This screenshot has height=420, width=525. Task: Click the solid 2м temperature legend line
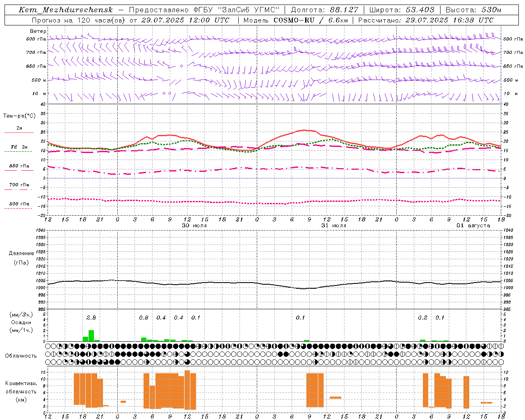click(19, 132)
